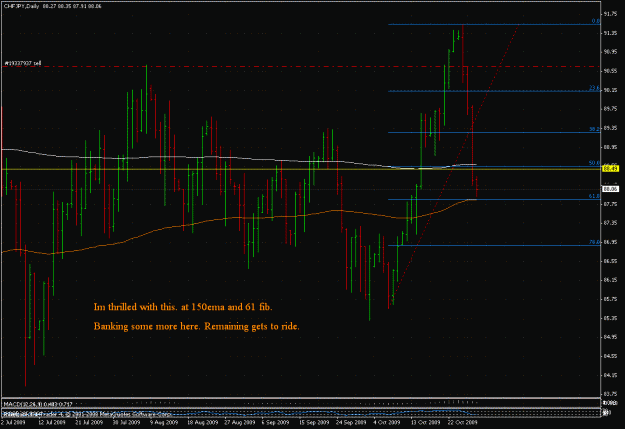Click the 4 Oct 2009 date label
The image size is (625, 429).
(x=388, y=422)
